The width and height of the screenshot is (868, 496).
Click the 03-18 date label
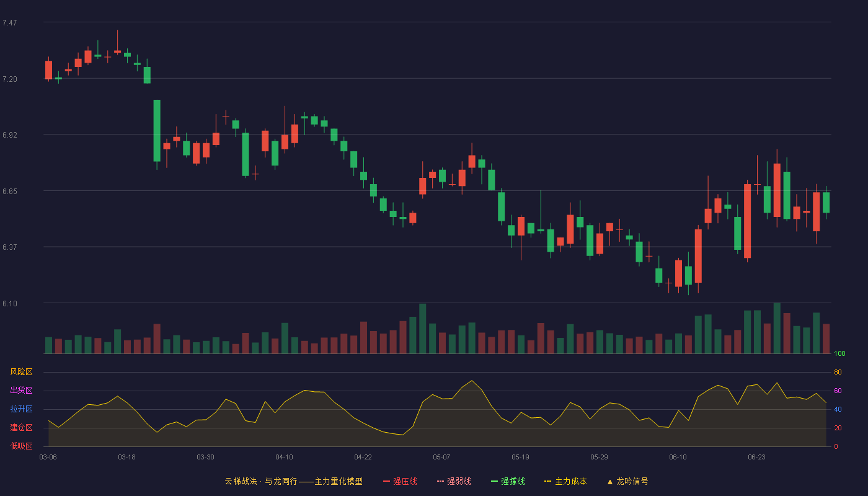pos(127,457)
